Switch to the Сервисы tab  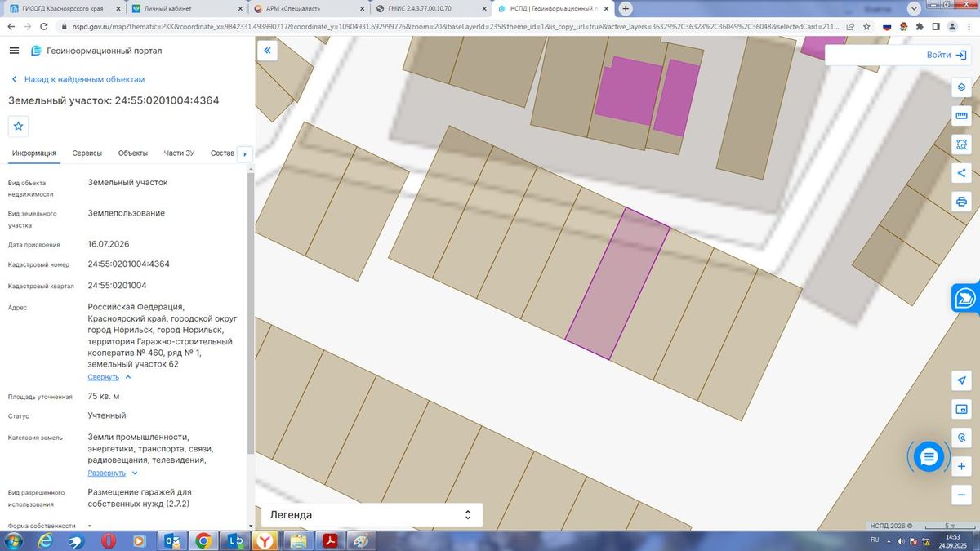coord(87,153)
